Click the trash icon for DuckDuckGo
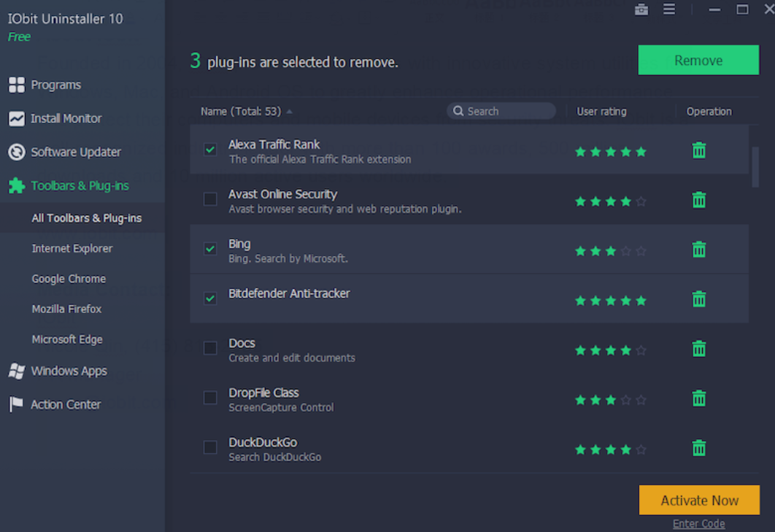Viewport: 775px width, 532px height. (699, 448)
